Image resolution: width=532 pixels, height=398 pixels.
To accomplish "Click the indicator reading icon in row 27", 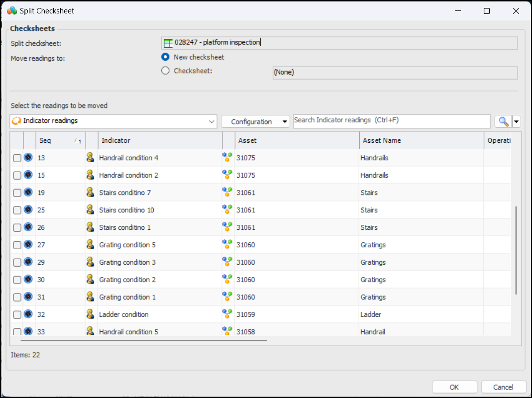I will [28, 245].
